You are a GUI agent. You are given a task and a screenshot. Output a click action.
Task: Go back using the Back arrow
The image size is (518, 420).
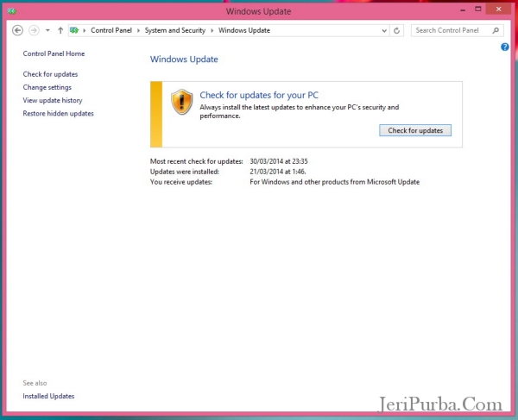(x=17, y=30)
